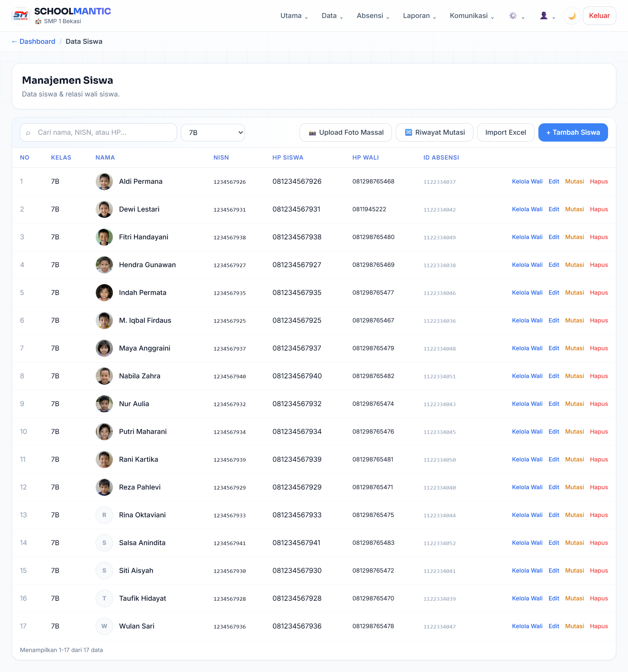Open the settings gear menu
Screen dimensions: 628x672
(x=516, y=16)
